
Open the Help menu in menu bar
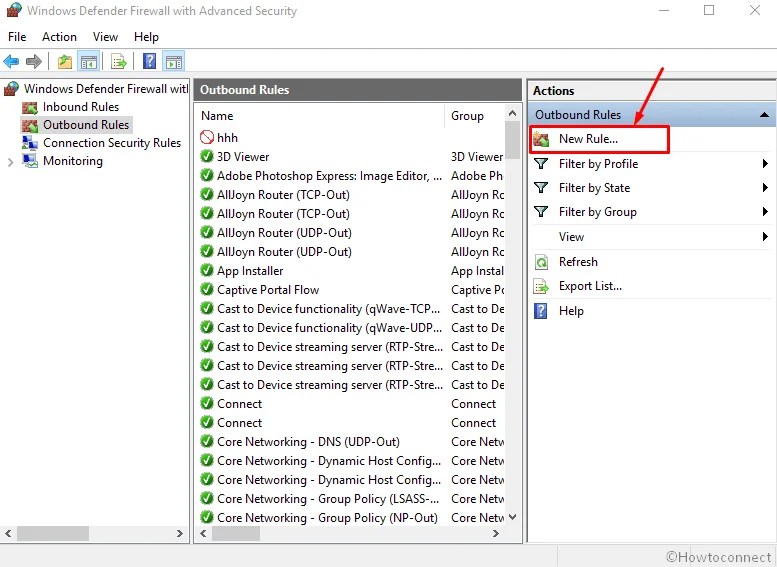[x=146, y=37]
